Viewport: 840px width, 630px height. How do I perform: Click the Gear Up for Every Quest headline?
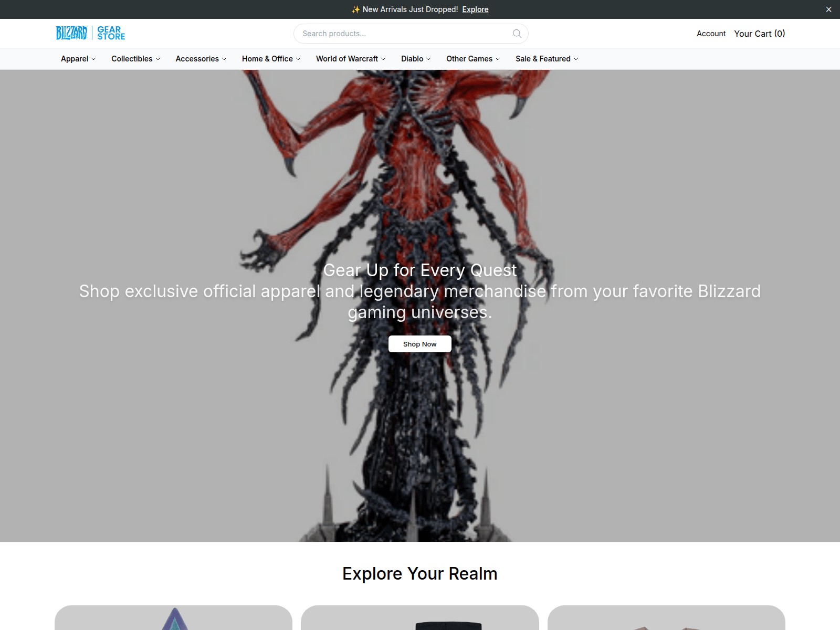pyautogui.click(x=420, y=270)
